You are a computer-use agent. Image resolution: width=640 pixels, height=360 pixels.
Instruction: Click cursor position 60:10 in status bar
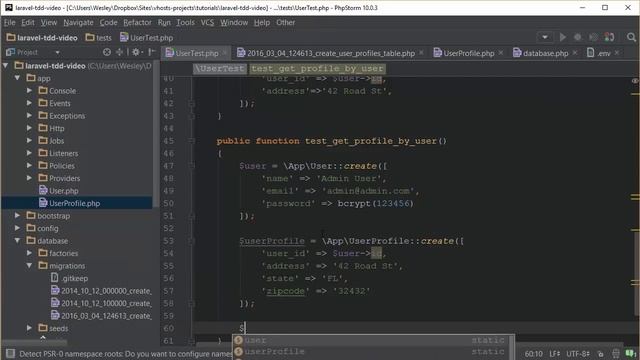coord(533,353)
